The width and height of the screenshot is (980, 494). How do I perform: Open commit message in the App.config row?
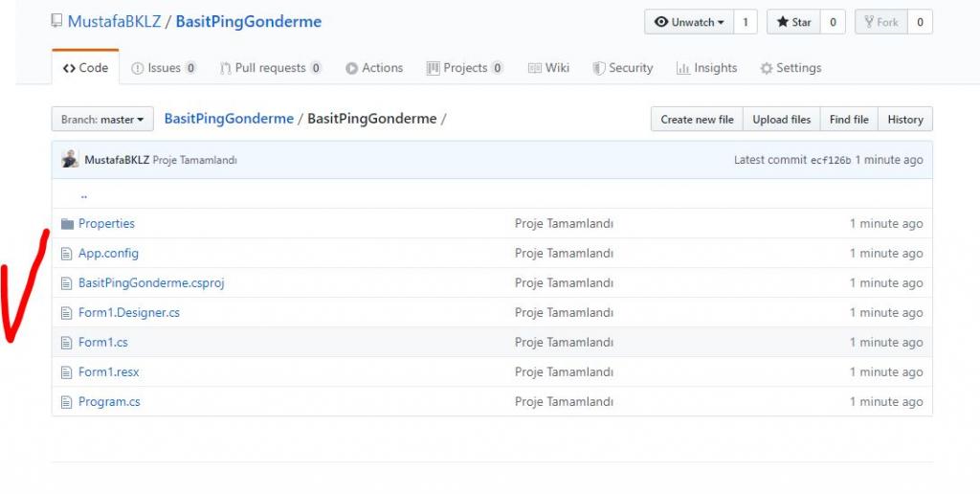(x=564, y=254)
